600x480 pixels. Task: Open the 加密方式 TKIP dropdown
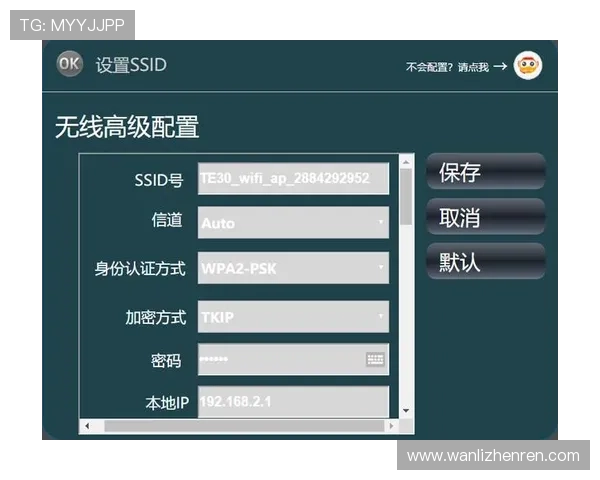pyautogui.click(x=293, y=317)
